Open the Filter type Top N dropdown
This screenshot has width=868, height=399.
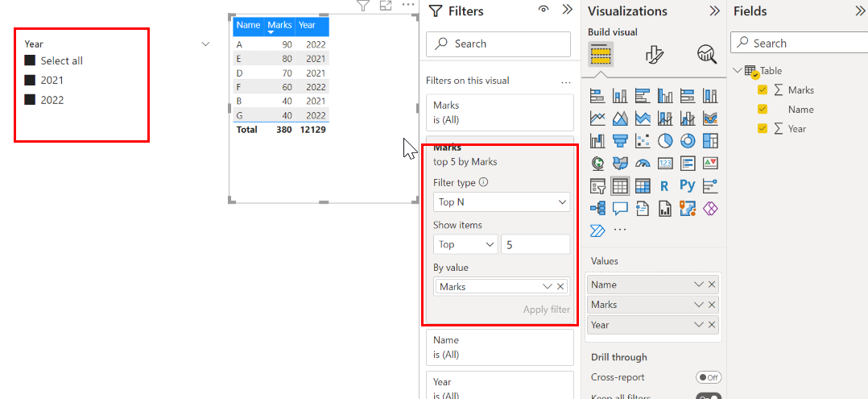point(502,202)
